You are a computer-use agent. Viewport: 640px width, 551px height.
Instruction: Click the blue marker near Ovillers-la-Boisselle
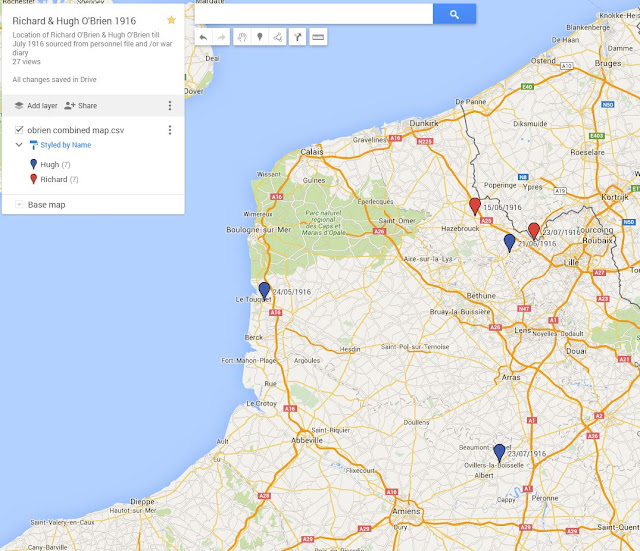[x=499, y=453]
